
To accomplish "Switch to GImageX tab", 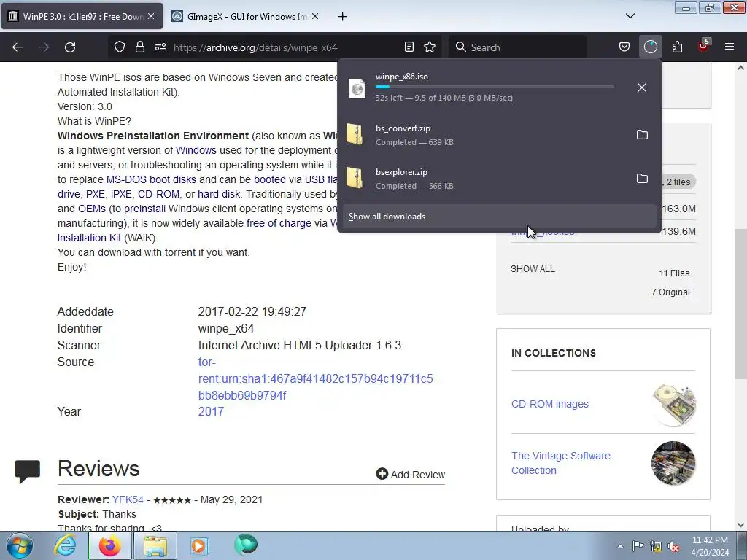I will click(247, 16).
